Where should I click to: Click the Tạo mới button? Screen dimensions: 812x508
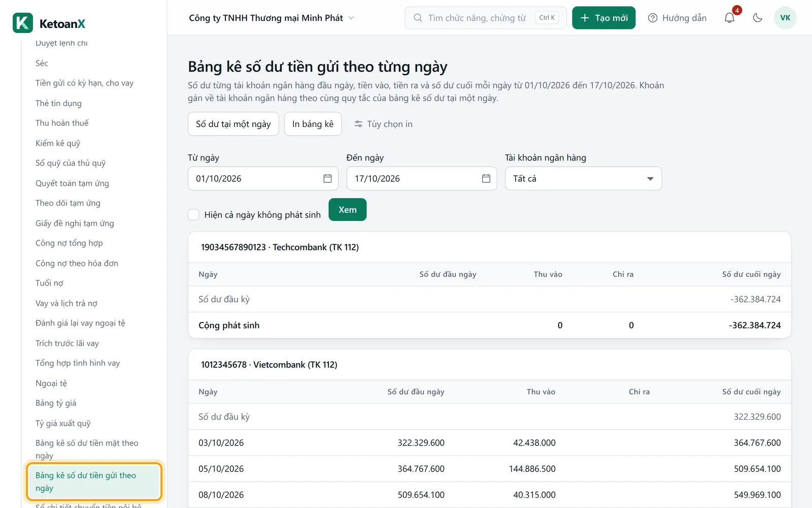tap(604, 18)
